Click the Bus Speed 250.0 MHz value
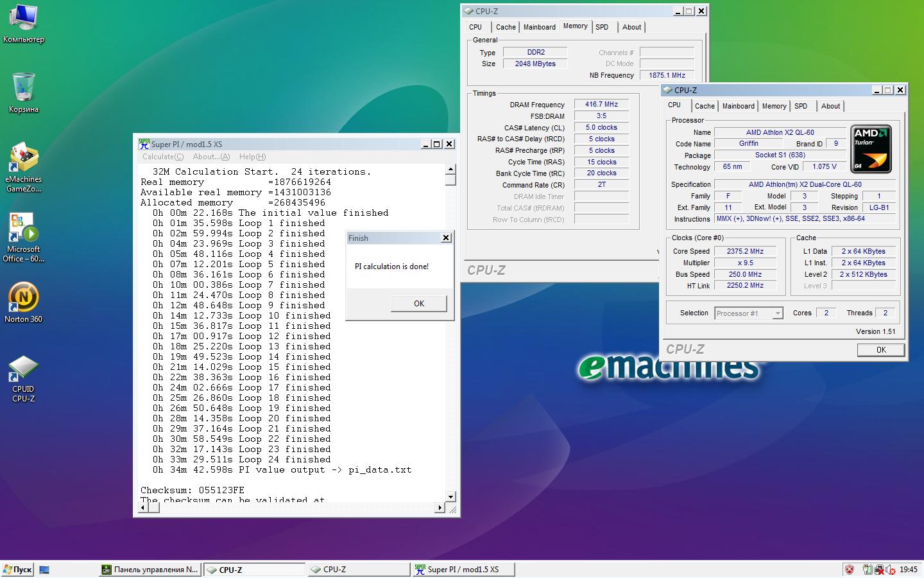Viewport: 924px width, 578px height. [745, 274]
